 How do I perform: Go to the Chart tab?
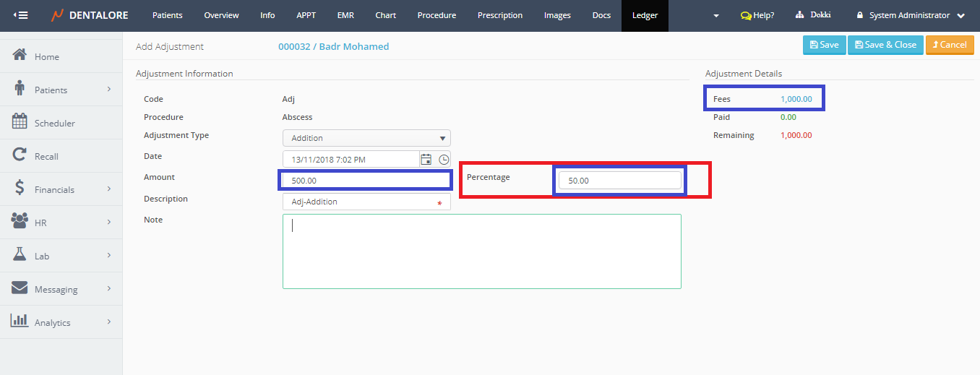[385, 15]
